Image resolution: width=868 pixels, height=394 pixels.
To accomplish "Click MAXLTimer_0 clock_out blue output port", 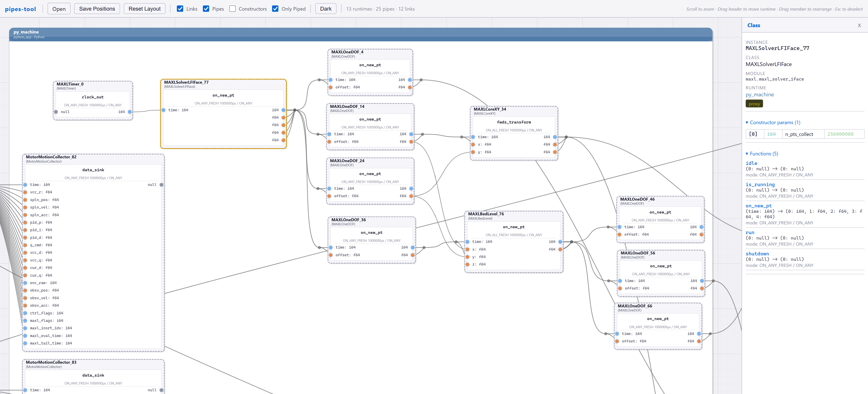I will click(x=130, y=112).
